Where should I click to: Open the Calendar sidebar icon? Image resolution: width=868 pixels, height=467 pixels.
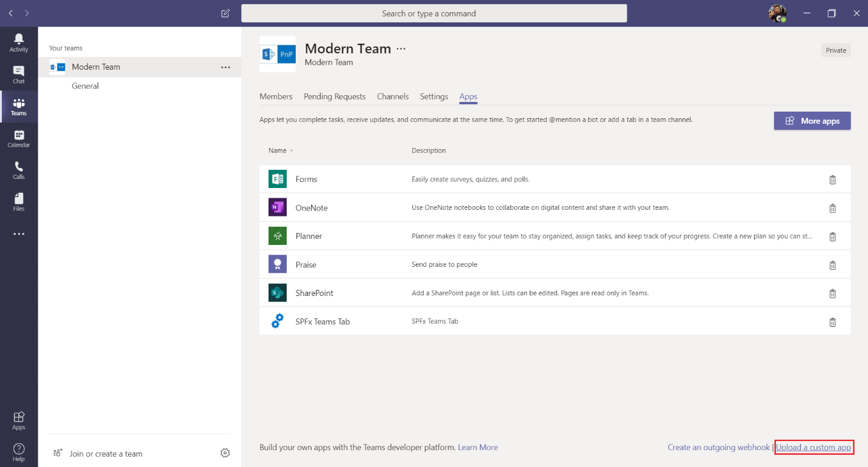coord(19,138)
